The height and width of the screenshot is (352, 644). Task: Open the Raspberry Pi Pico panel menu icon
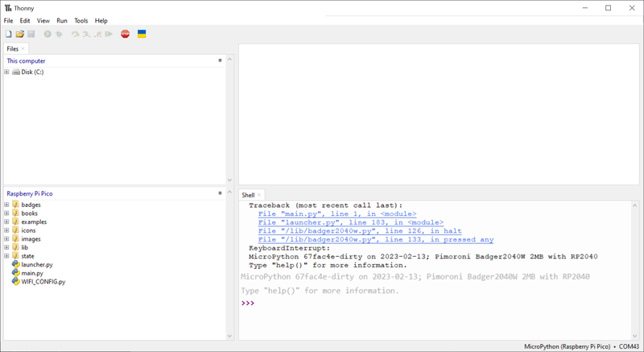220,193
